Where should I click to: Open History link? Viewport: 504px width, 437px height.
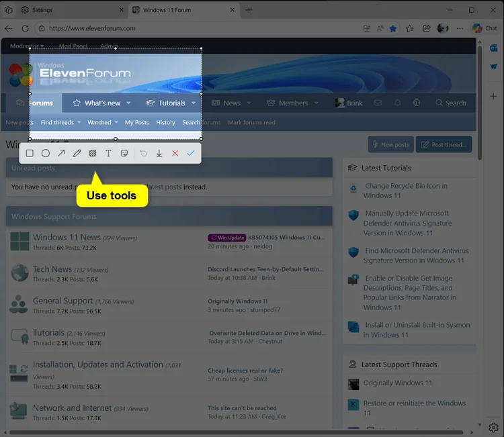click(x=165, y=122)
